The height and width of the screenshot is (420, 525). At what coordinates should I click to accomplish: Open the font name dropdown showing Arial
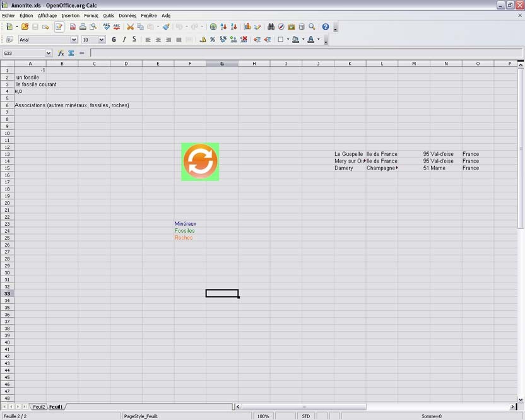(74, 40)
